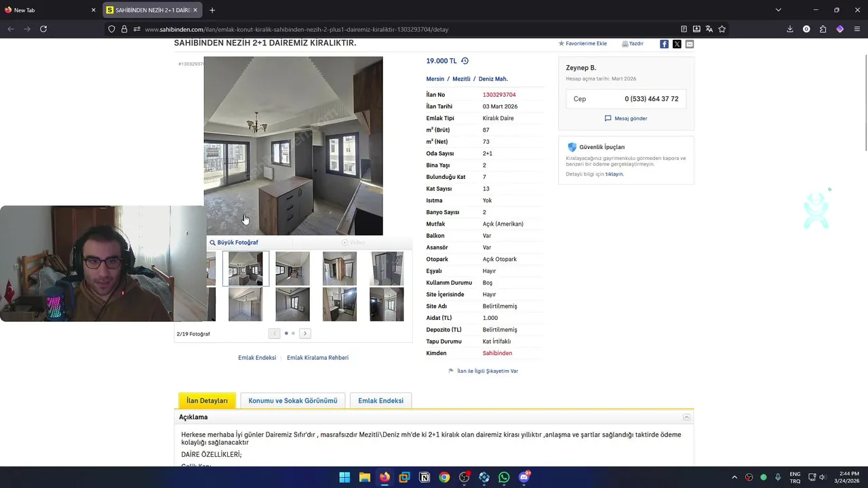Share listing on Facebook

point(664,44)
